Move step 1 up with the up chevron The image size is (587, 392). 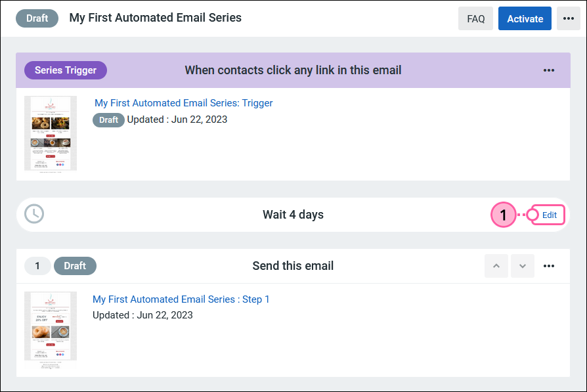click(x=496, y=266)
